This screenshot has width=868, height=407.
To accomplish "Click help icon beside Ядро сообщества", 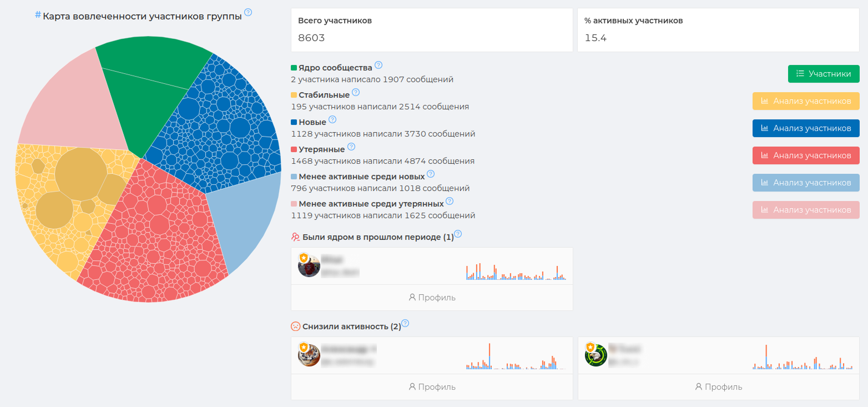I will (379, 65).
